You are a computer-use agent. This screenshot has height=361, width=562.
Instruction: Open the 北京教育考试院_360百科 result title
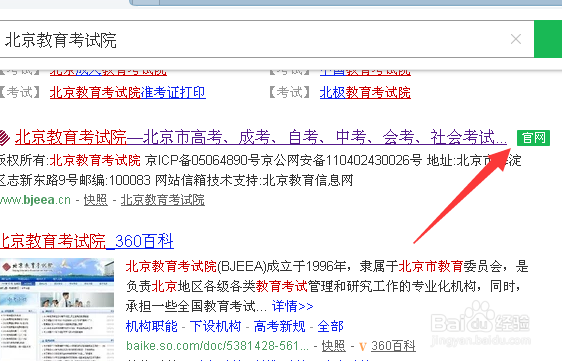87,241
